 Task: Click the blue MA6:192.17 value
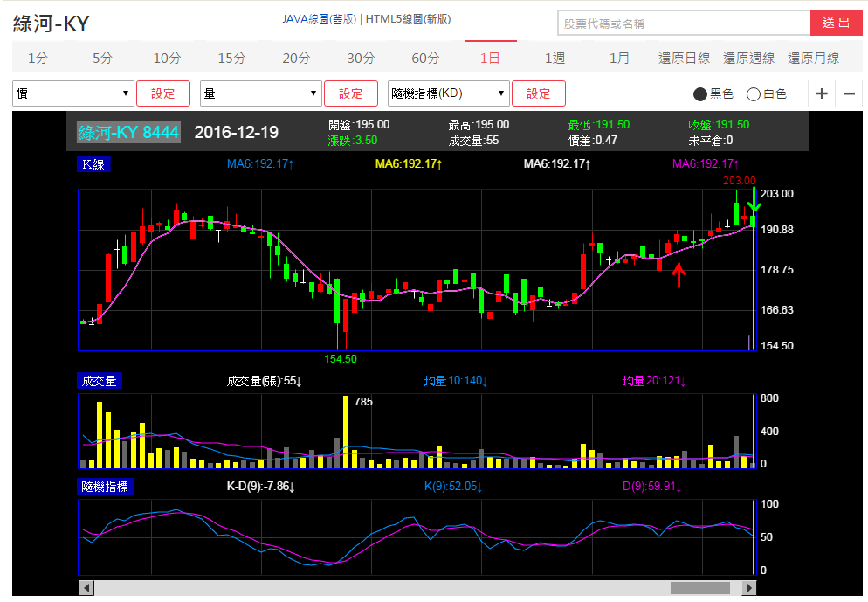tap(260, 164)
